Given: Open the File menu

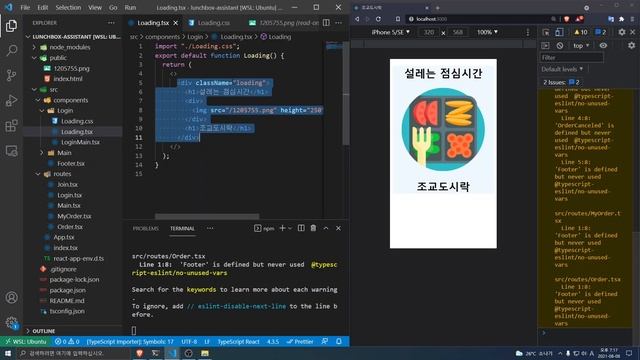Looking at the screenshot, I should 25,7.
